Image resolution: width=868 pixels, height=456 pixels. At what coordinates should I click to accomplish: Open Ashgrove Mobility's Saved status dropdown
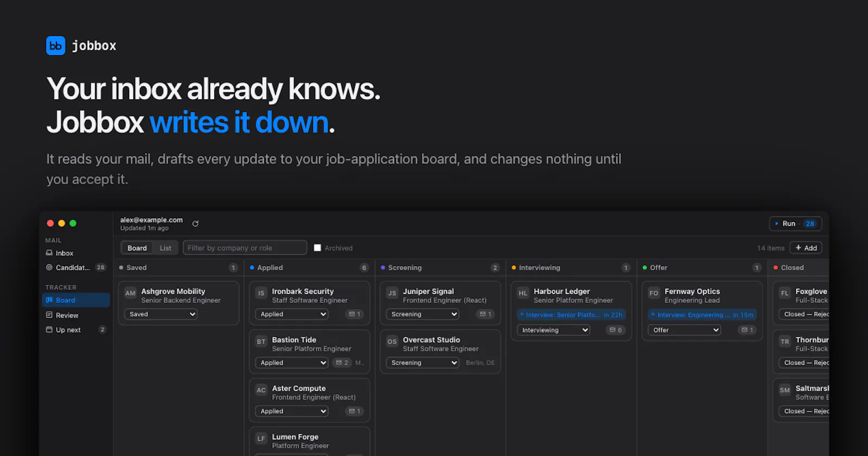click(x=161, y=314)
